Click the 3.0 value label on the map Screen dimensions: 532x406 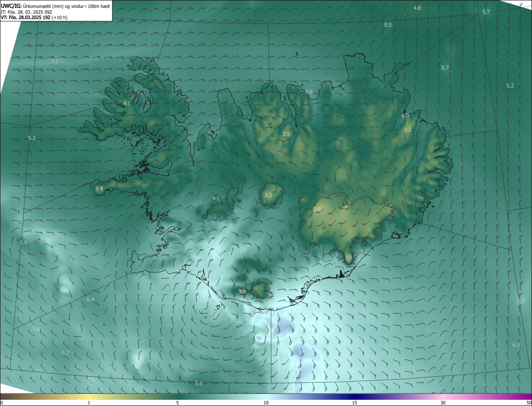click(x=348, y=258)
